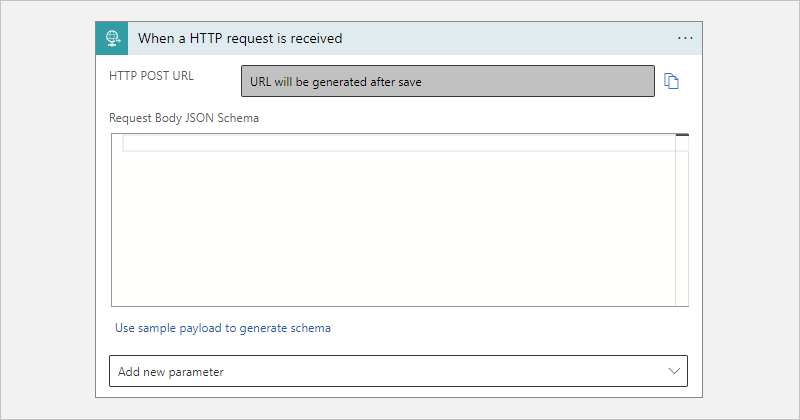Click the chevron arrow on Add new parameter
Viewport: 800px width, 420px height.
tap(674, 371)
